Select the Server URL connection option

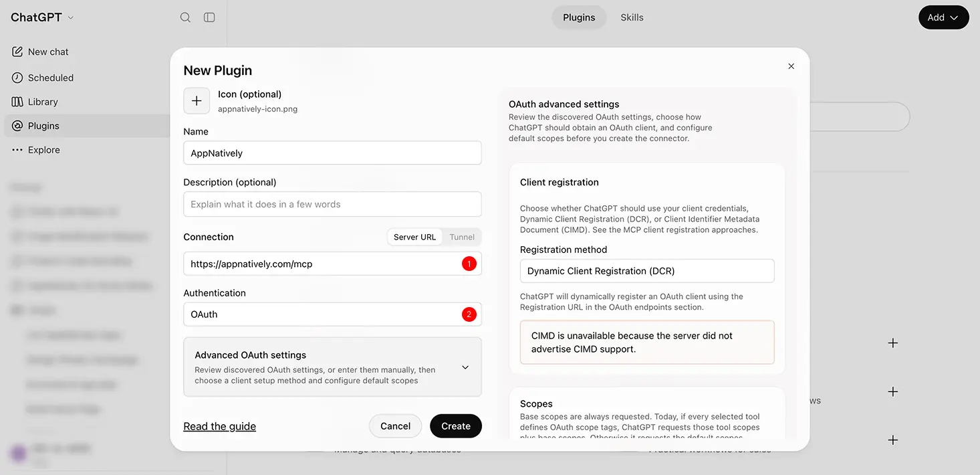pos(414,237)
